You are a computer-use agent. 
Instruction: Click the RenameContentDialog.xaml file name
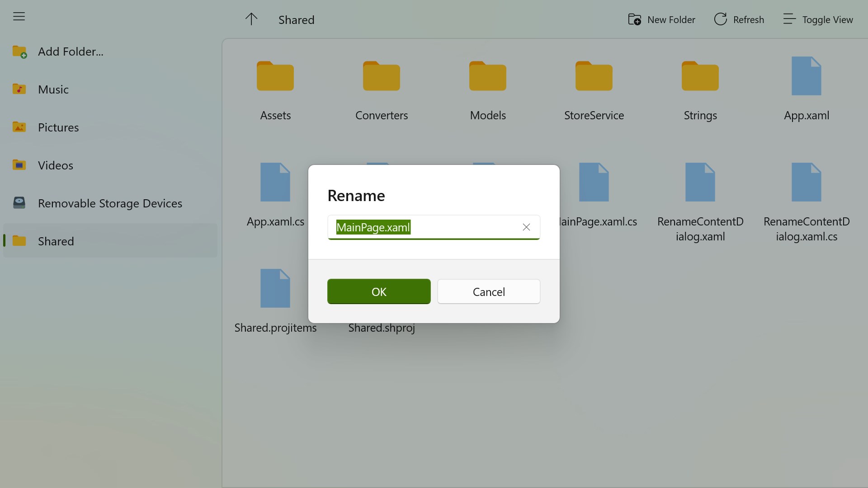pyautogui.click(x=700, y=229)
